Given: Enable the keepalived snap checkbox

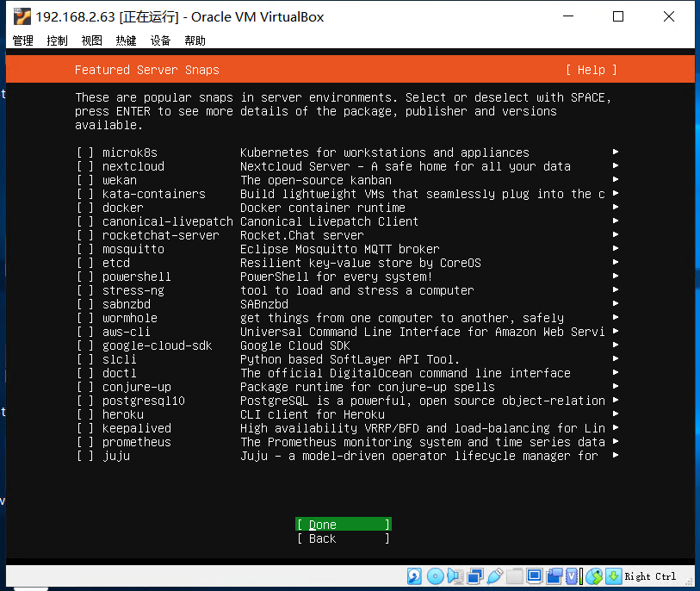Looking at the screenshot, I should coord(85,428).
